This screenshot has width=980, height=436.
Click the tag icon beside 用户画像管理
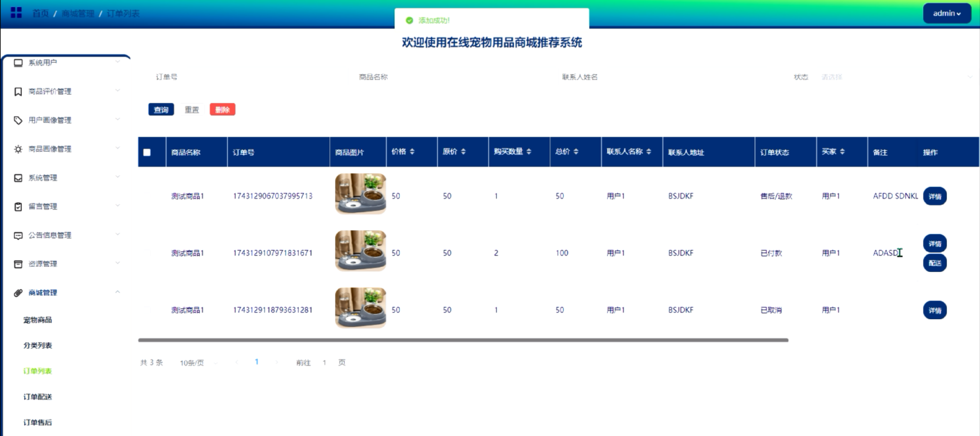point(18,120)
